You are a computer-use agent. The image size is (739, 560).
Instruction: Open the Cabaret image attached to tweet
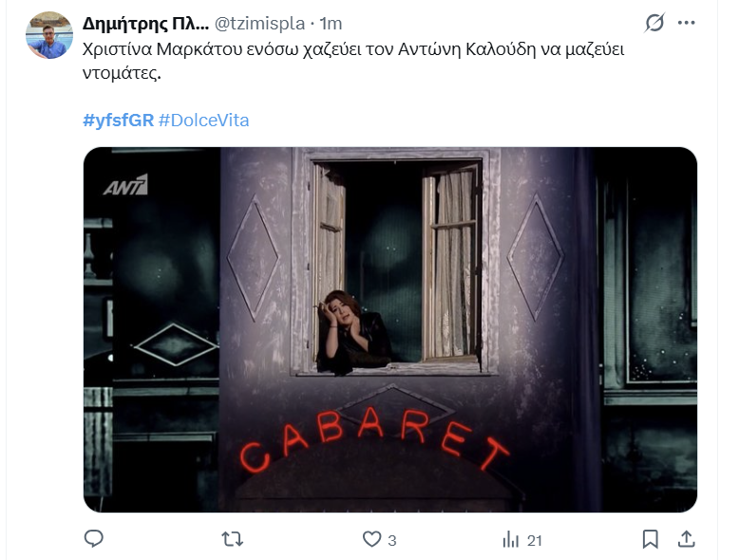pyautogui.click(x=390, y=329)
